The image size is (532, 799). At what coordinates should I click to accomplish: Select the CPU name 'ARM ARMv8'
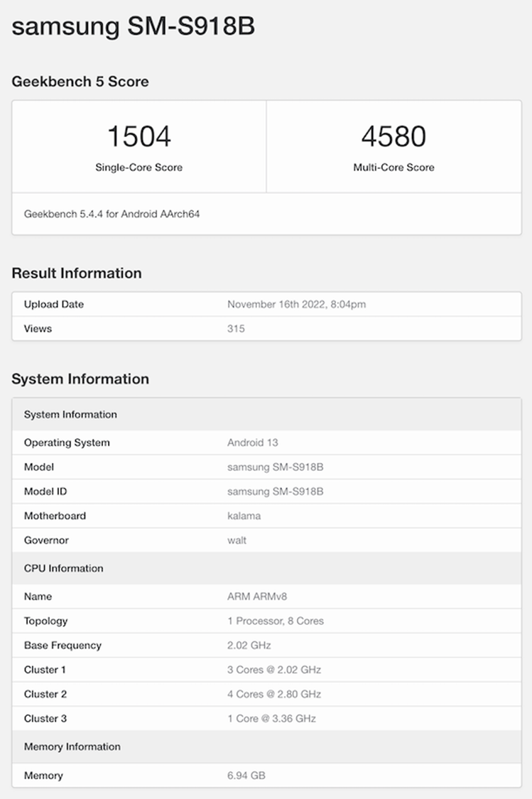pos(257,597)
